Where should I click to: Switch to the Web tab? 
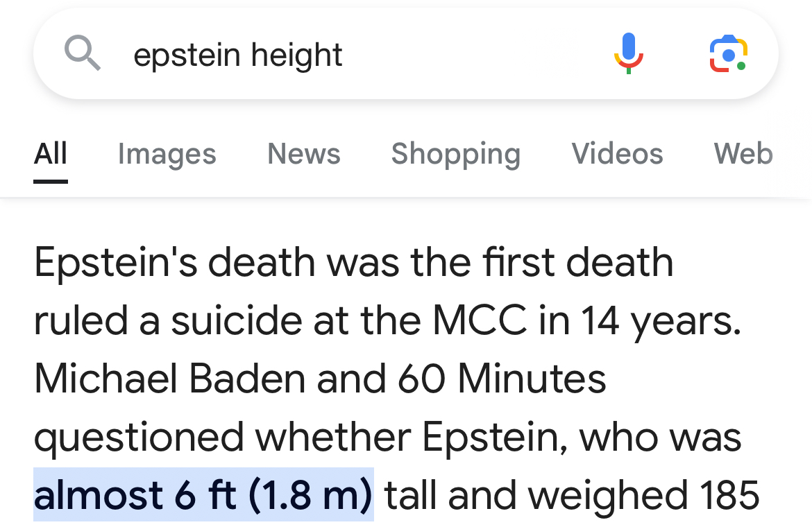pyautogui.click(x=743, y=154)
